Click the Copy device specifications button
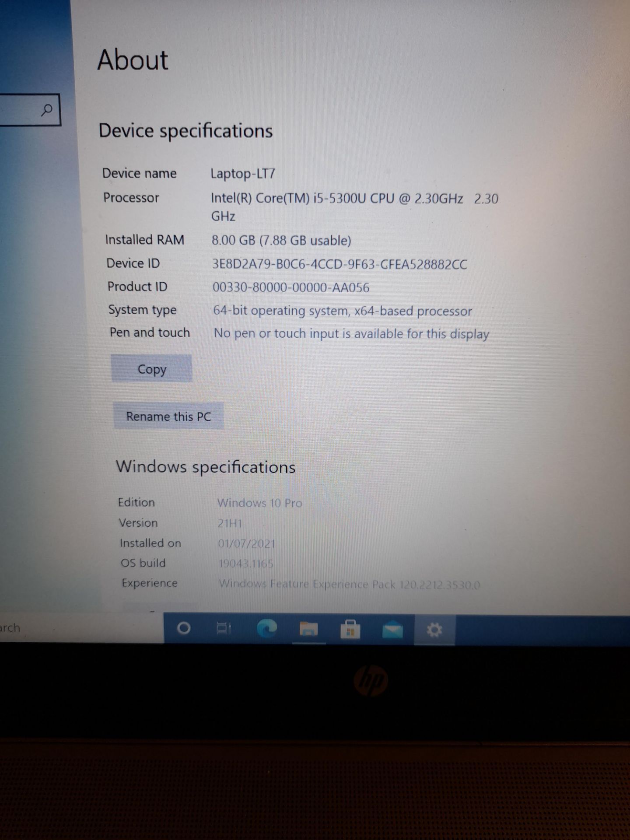The height and width of the screenshot is (840, 630). click(151, 369)
